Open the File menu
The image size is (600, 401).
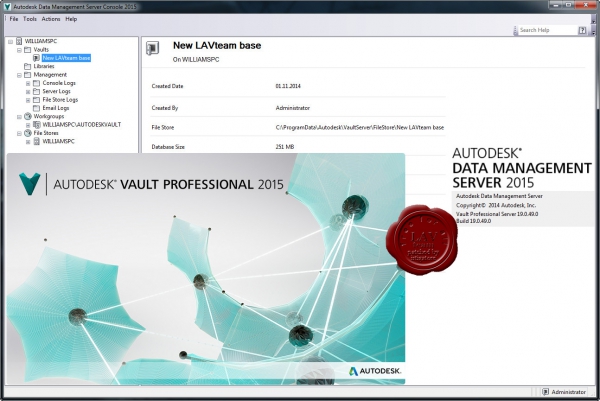14,19
